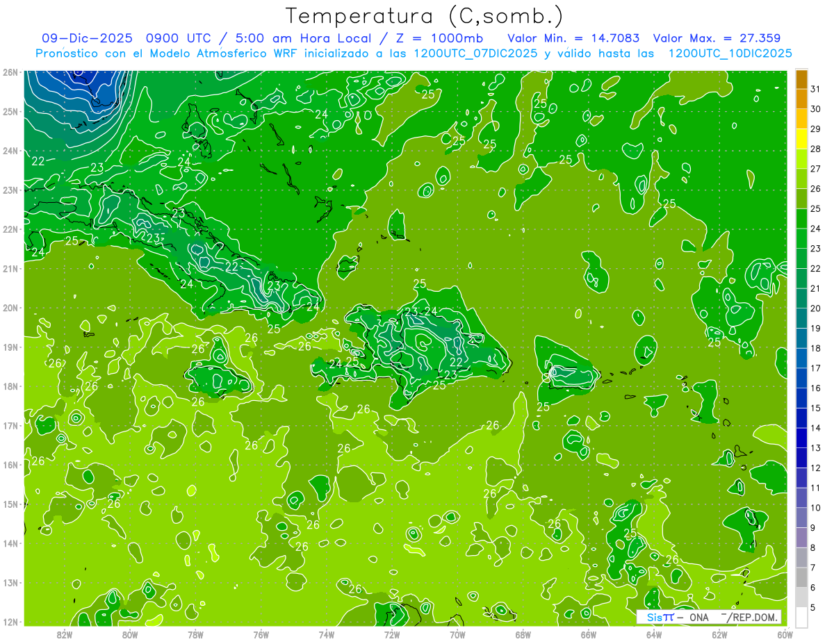Screen dimensions: 834x644
Task: Click the longitude label 76W
Action: (261, 634)
